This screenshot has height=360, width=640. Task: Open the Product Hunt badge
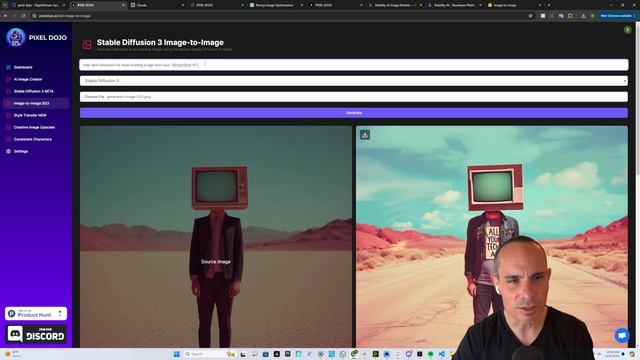tap(36, 313)
